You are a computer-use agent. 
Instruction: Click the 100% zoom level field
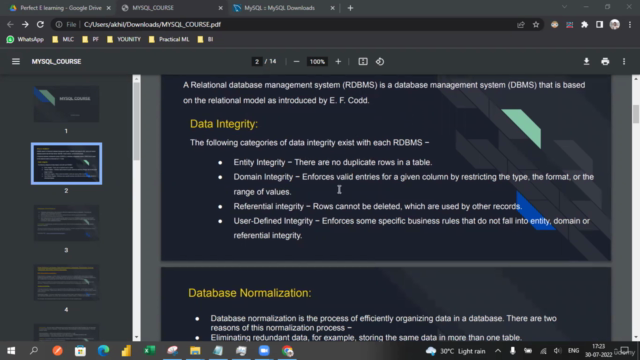317,62
